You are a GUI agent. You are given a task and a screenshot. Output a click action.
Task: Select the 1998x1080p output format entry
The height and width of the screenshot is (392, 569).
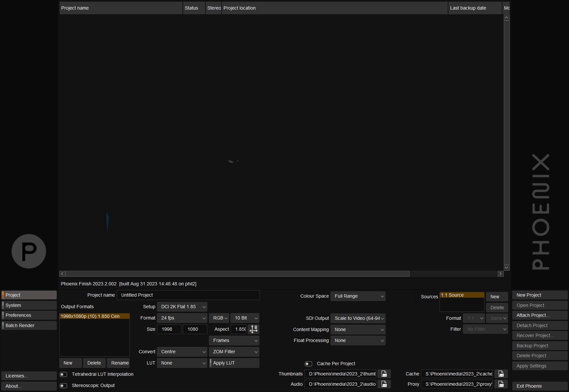(x=94, y=316)
